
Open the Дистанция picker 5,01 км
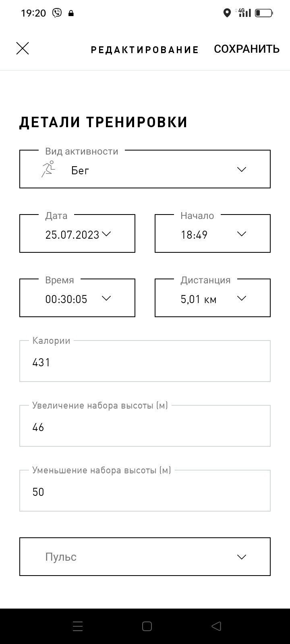pos(213,298)
